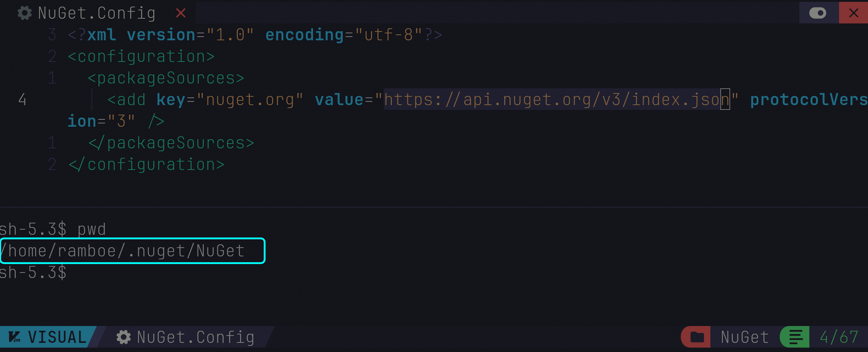
Task: Click the gear icon in the statusline
Action: coord(124,337)
